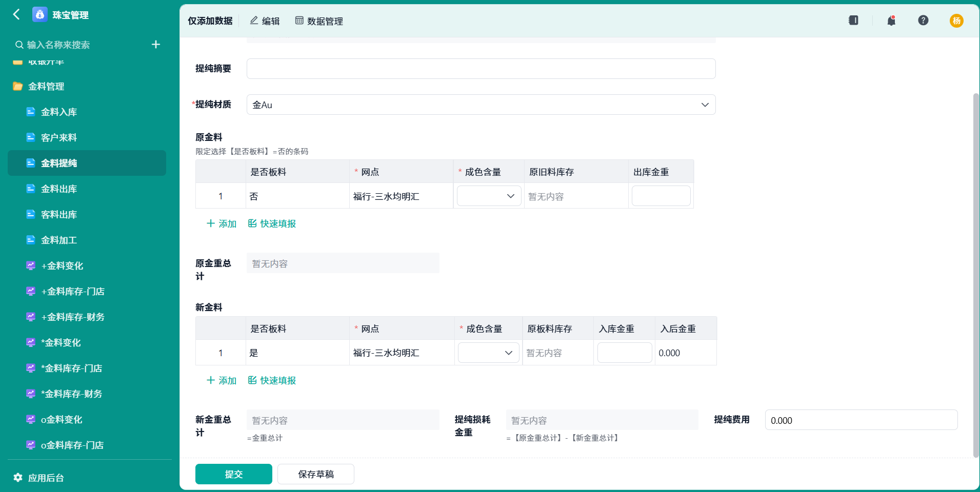
Task: Click the 出库金重 input in 原金料
Action: click(661, 196)
